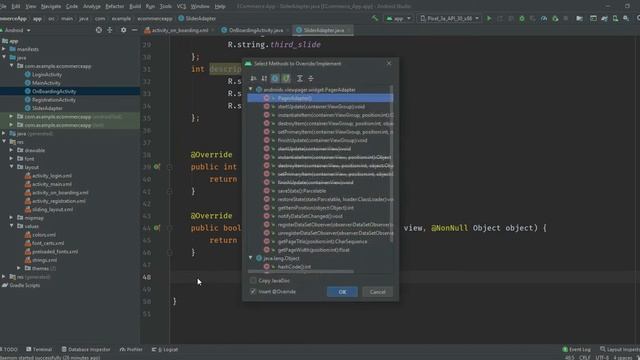Viewport: 640px width, 360px height.
Task: Open sliding_layout.xml in project tree
Action: [x=52, y=209]
